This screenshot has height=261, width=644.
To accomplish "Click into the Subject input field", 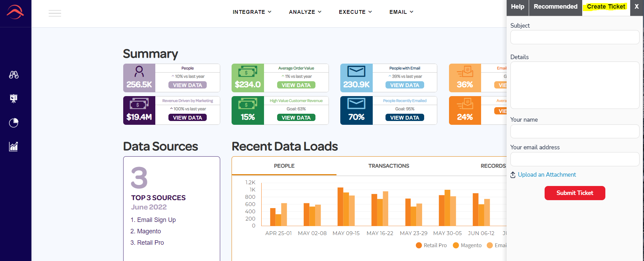I will click(575, 37).
